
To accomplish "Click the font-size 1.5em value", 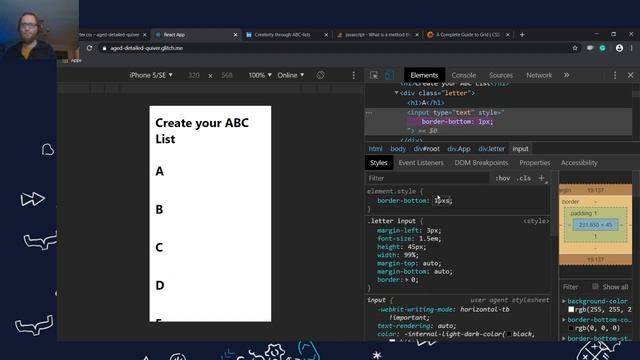I will click(x=429, y=239).
